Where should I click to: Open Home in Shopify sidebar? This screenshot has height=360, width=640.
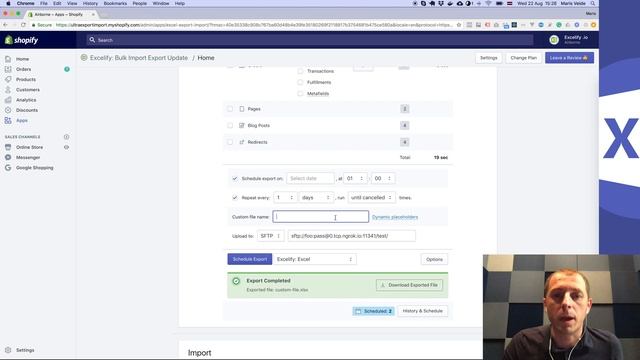(x=22, y=59)
